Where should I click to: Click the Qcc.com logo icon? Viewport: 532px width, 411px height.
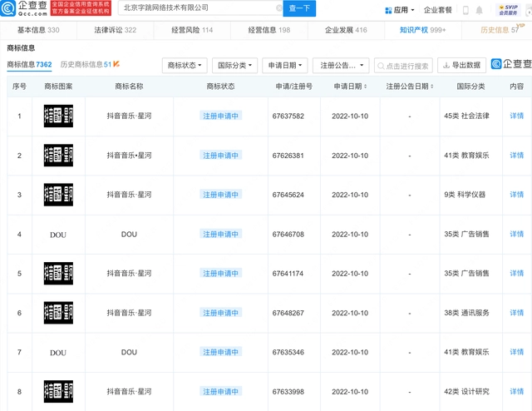pyautogui.click(x=7, y=8)
